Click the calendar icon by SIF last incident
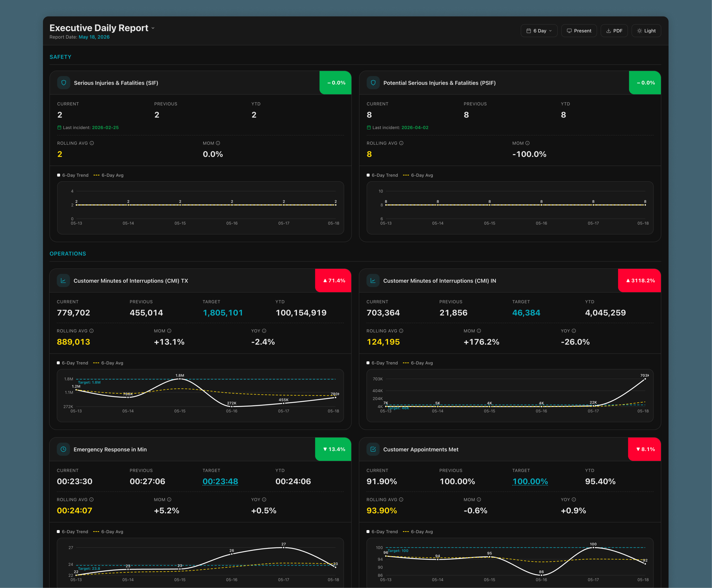 pyautogui.click(x=59, y=128)
